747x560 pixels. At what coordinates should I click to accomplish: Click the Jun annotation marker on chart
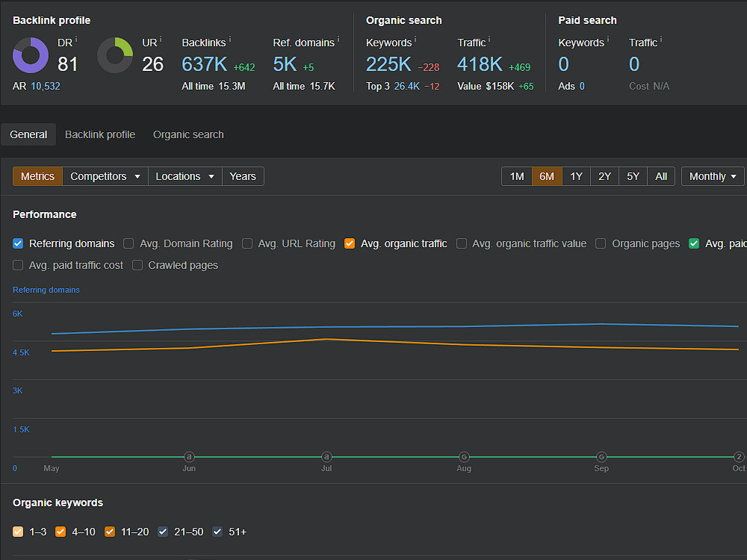[x=189, y=457]
